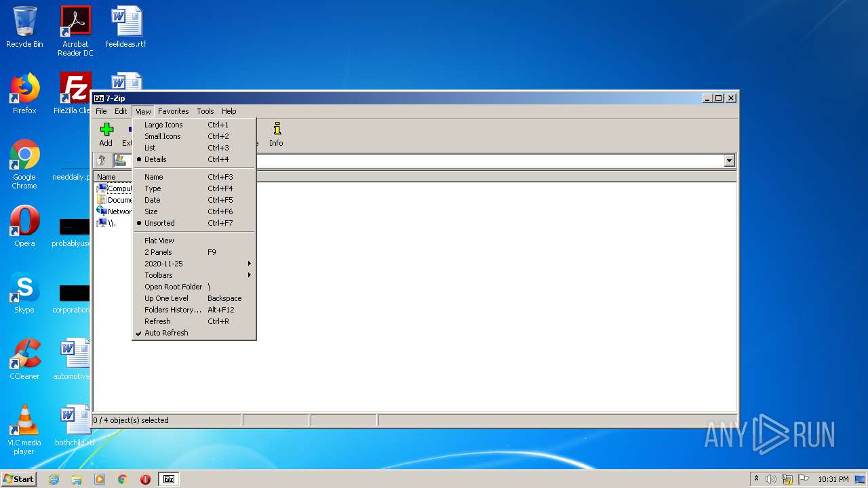Viewport: 868px width, 488px height.
Task: Click the network tray icon
Action: pyautogui.click(x=787, y=479)
